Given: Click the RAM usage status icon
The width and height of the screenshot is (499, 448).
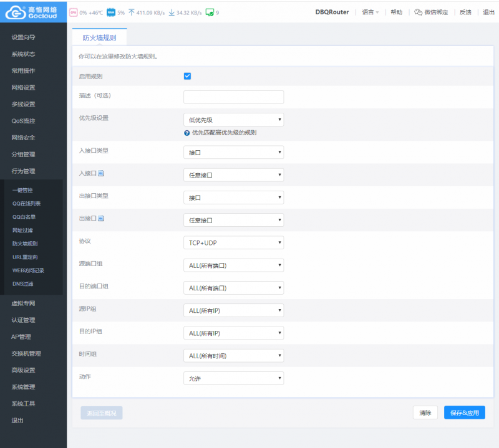Looking at the screenshot, I should 110,12.
